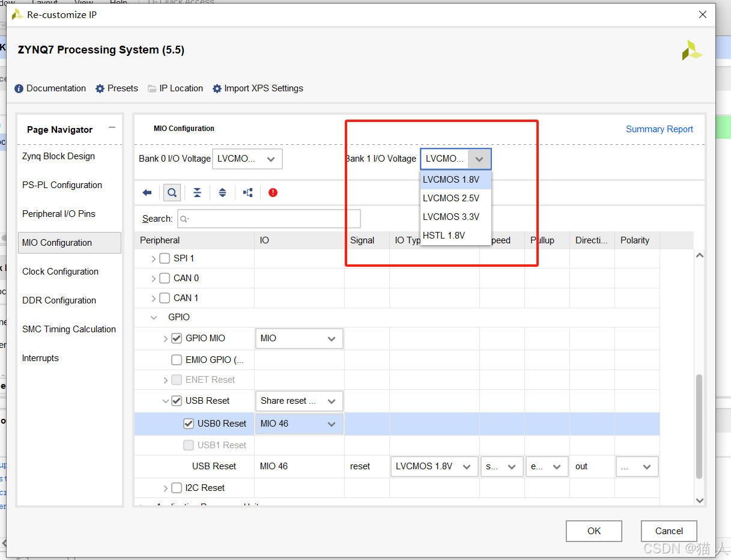Enable the EMIO GPIO checkbox

[177, 360]
